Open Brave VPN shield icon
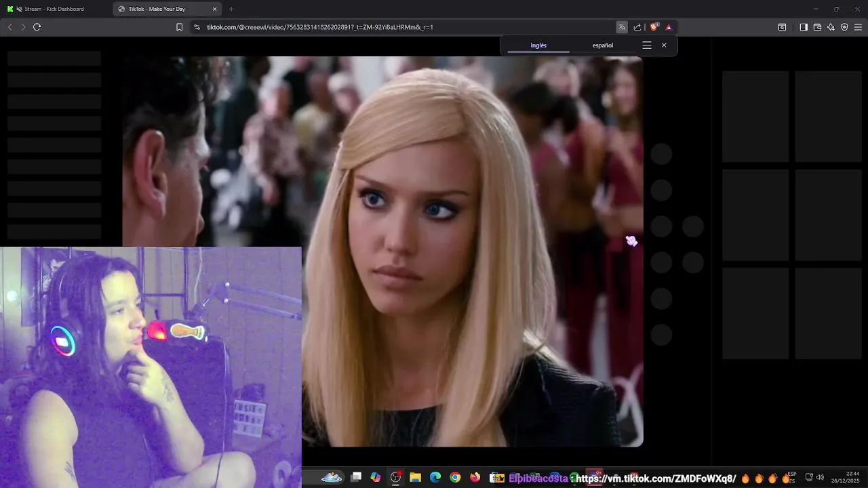 [x=844, y=27]
